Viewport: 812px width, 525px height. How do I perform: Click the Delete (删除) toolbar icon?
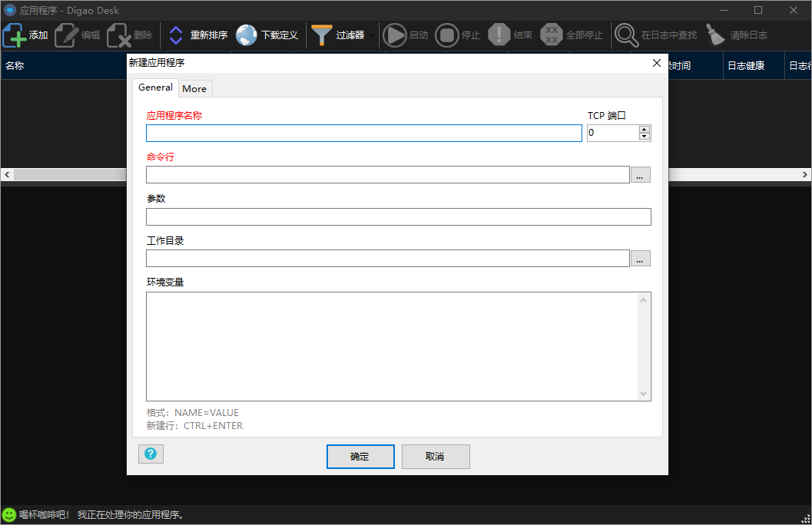pos(118,35)
